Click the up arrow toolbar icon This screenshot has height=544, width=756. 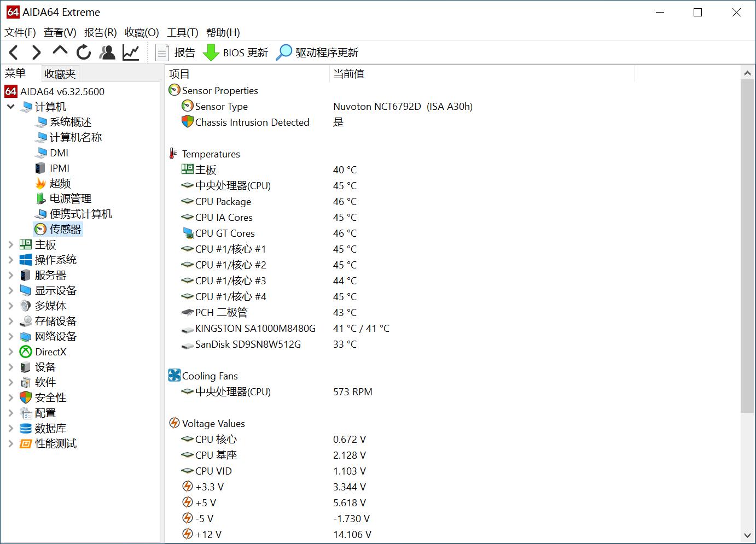coord(60,52)
